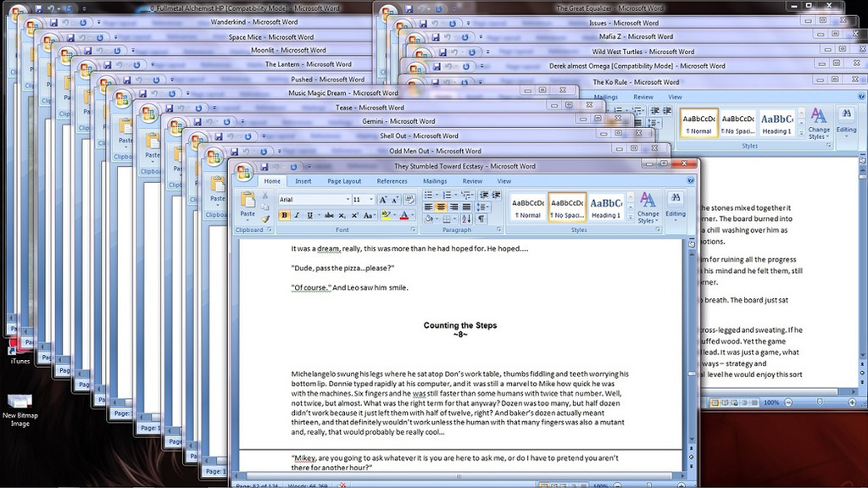Click the Cut scissors icon in front window

point(265,196)
